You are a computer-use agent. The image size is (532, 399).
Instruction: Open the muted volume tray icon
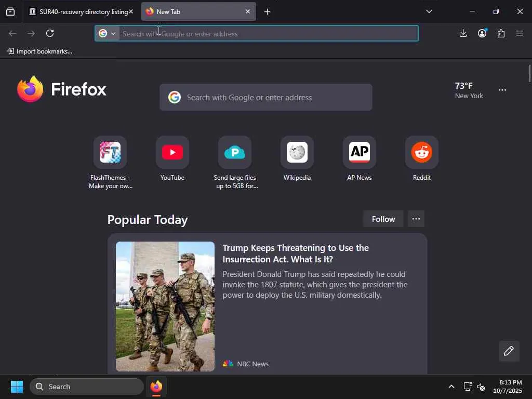(481, 387)
